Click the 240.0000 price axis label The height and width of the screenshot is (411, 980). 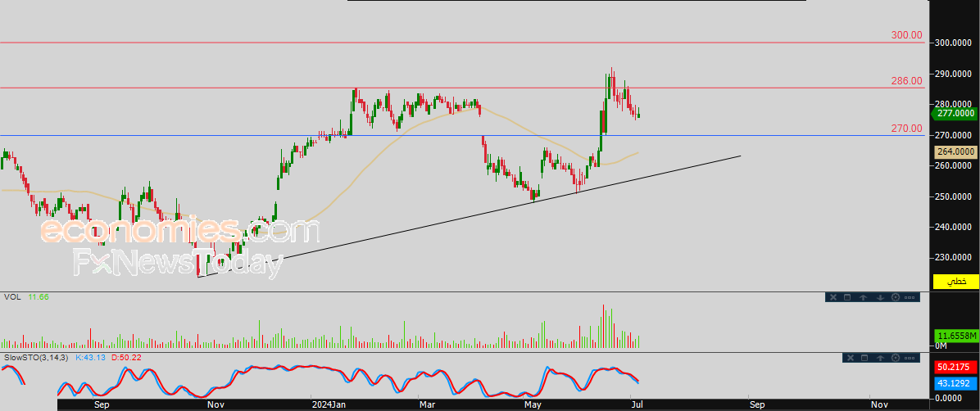tap(954, 228)
